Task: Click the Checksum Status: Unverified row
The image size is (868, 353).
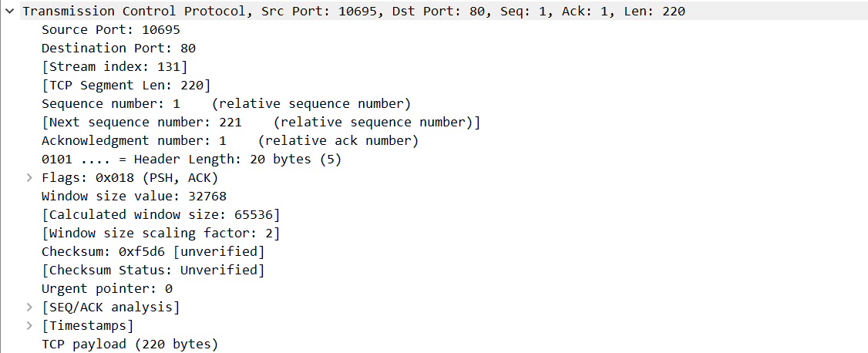Action: coord(153,271)
